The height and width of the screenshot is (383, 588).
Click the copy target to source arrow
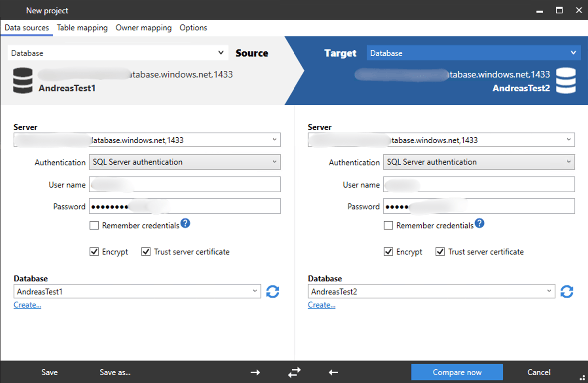333,372
